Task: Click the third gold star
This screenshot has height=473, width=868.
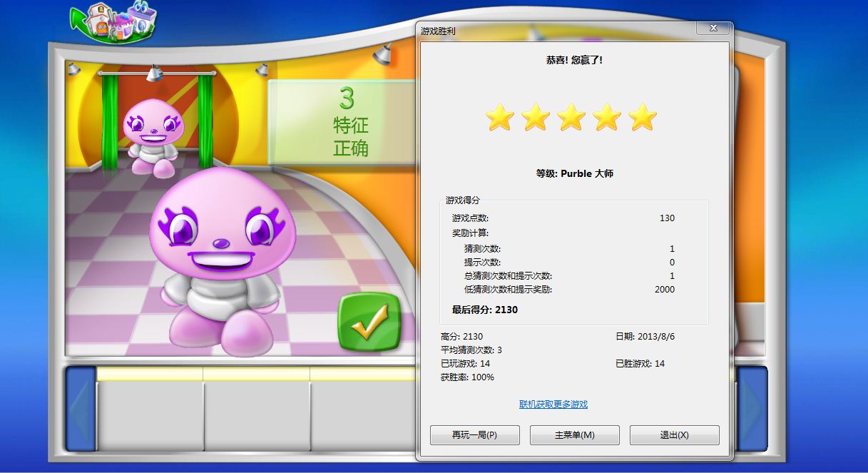Action: pyautogui.click(x=571, y=117)
